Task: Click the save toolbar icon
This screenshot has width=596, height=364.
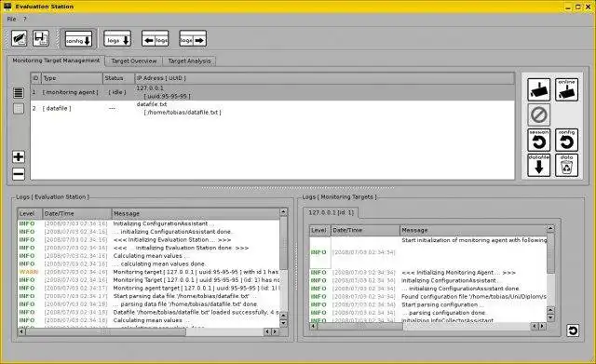Action: [41, 38]
